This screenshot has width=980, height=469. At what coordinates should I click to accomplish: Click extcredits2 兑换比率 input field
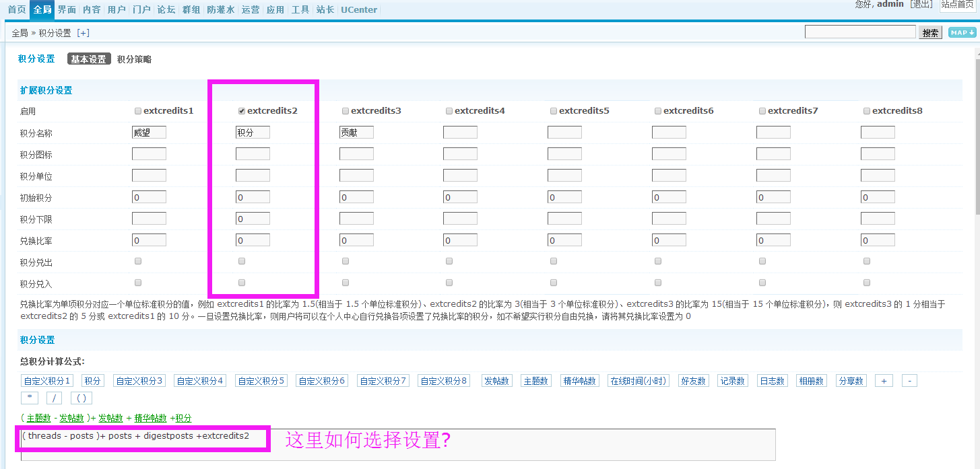(253, 240)
